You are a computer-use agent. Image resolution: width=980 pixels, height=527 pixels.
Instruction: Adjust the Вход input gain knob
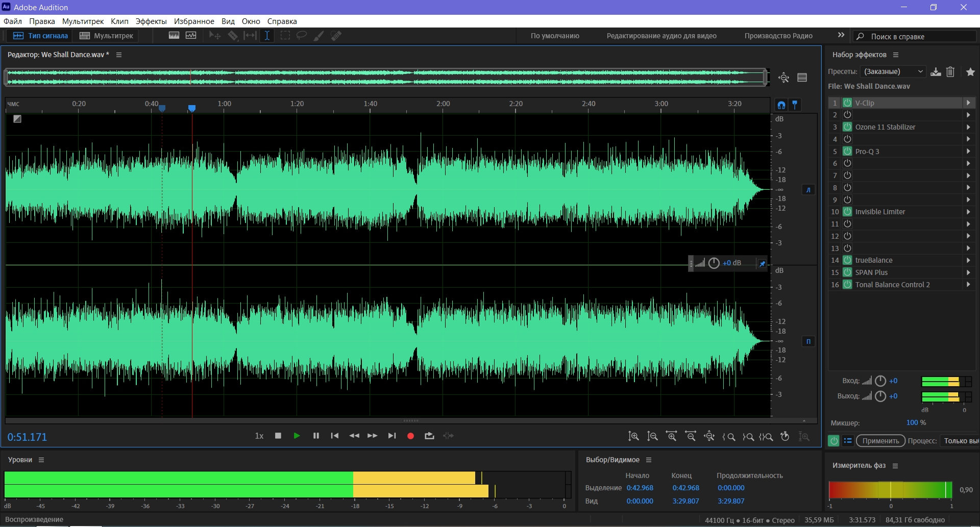click(x=880, y=381)
